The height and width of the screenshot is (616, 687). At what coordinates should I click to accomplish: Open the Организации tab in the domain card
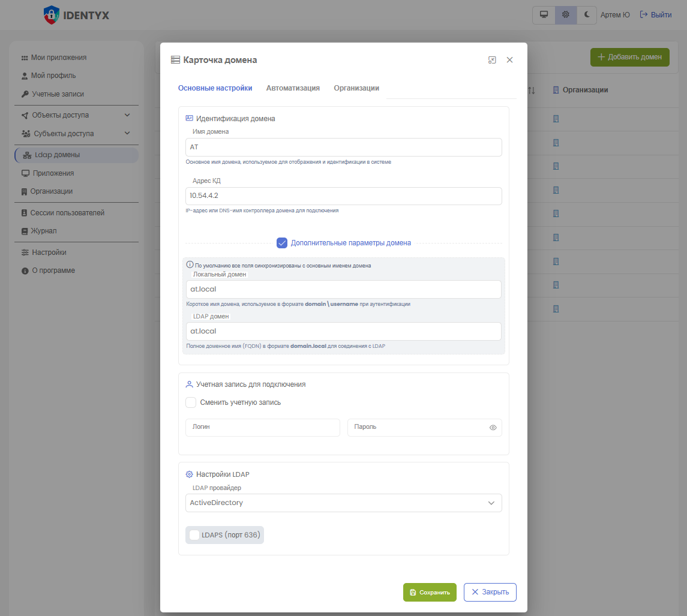point(356,88)
